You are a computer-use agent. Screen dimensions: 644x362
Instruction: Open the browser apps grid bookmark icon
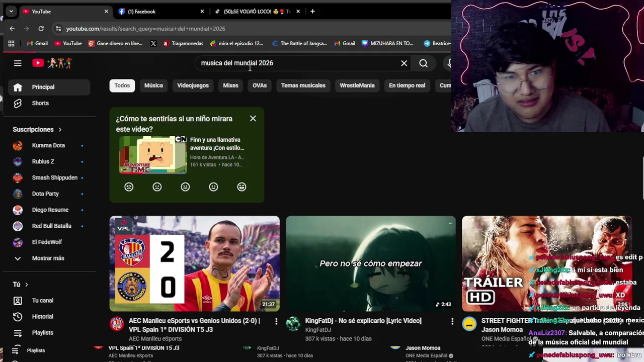(x=11, y=43)
